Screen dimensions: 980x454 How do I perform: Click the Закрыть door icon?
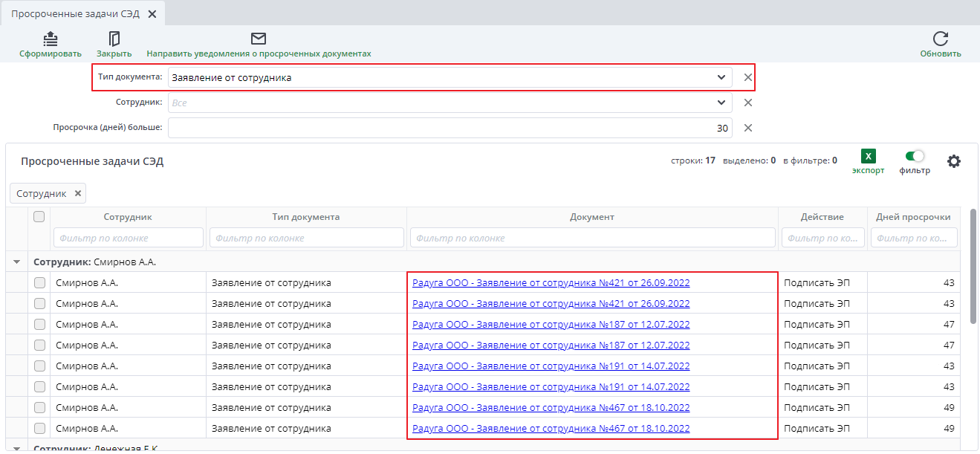pyautogui.click(x=114, y=39)
